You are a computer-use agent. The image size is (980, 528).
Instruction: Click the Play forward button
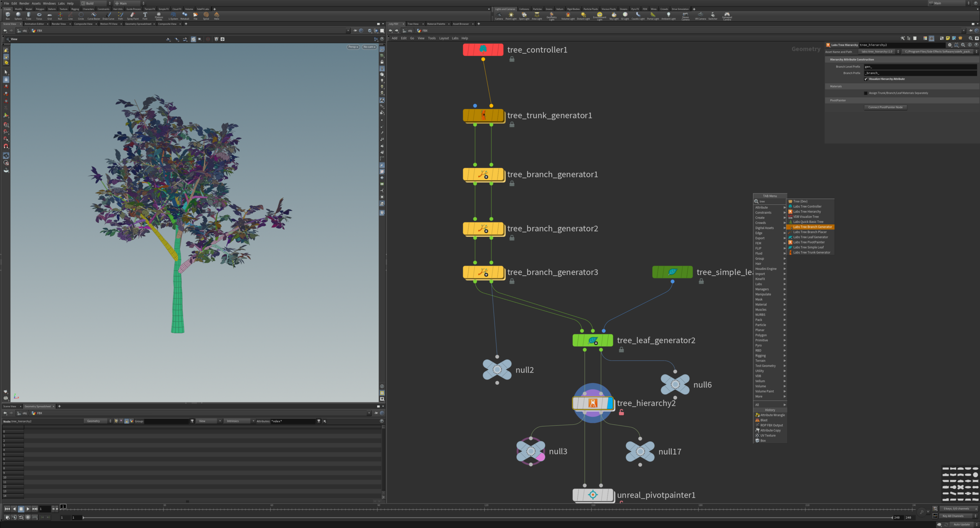(28, 509)
